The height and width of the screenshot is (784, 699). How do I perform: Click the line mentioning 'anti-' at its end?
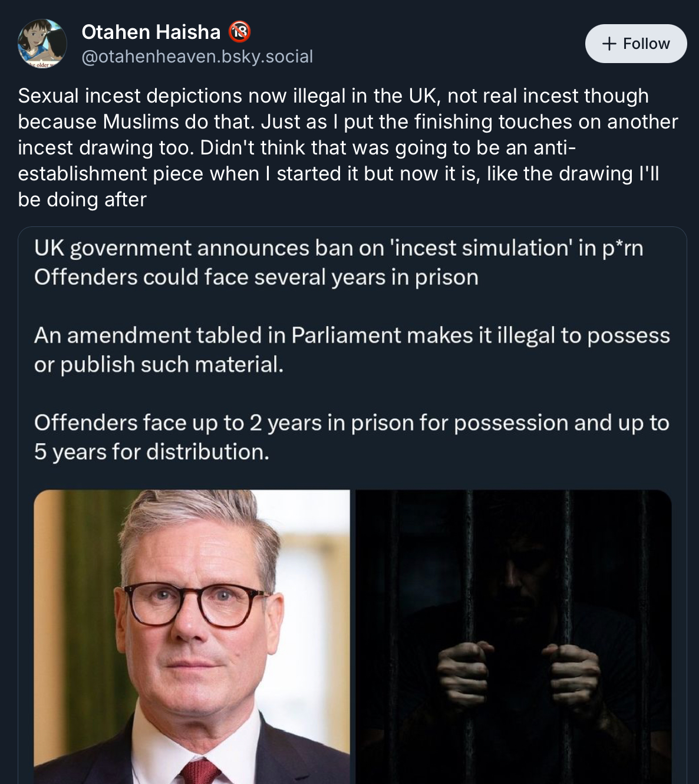coord(296,147)
